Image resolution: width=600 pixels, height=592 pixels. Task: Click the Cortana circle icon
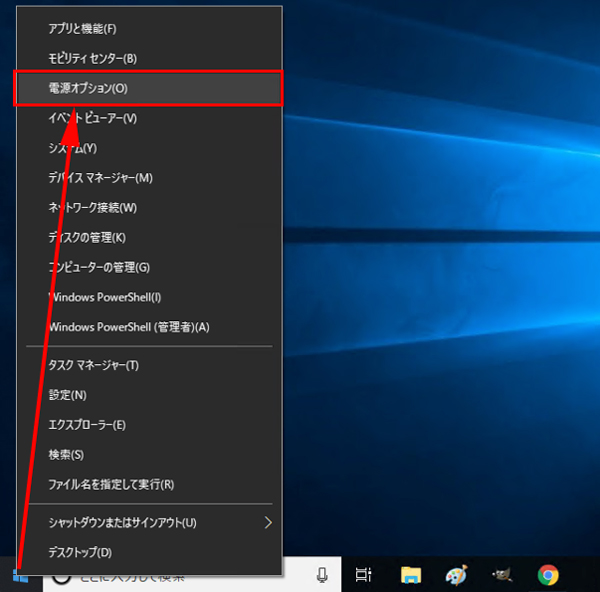[x=62, y=581]
